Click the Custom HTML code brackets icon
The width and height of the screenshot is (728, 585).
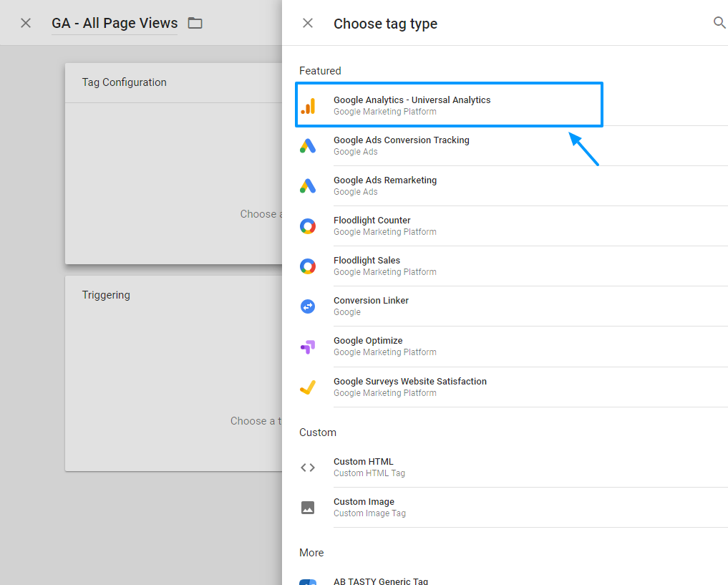point(308,468)
